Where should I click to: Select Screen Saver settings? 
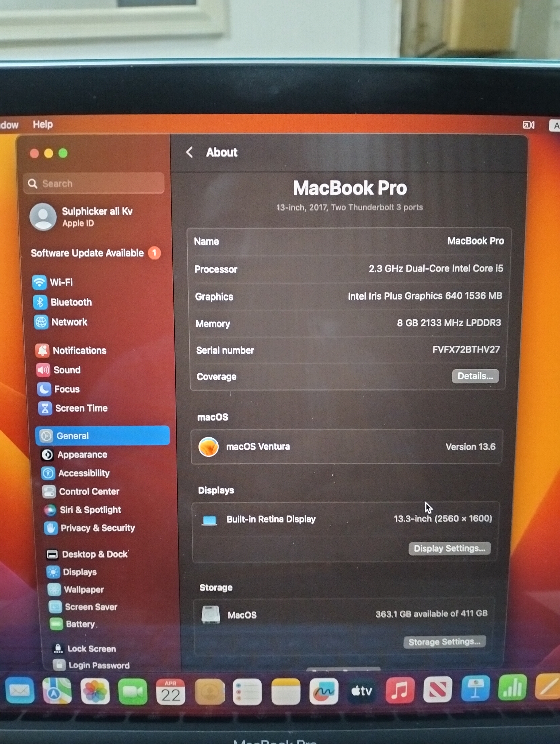pyautogui.click(x=83, y=607)
